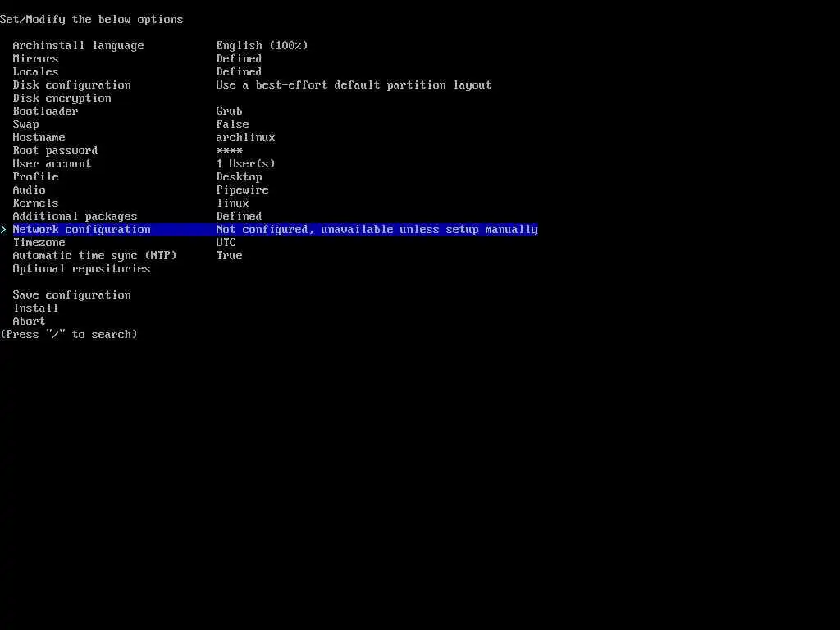Open Additional packages entry

point(75,216)
